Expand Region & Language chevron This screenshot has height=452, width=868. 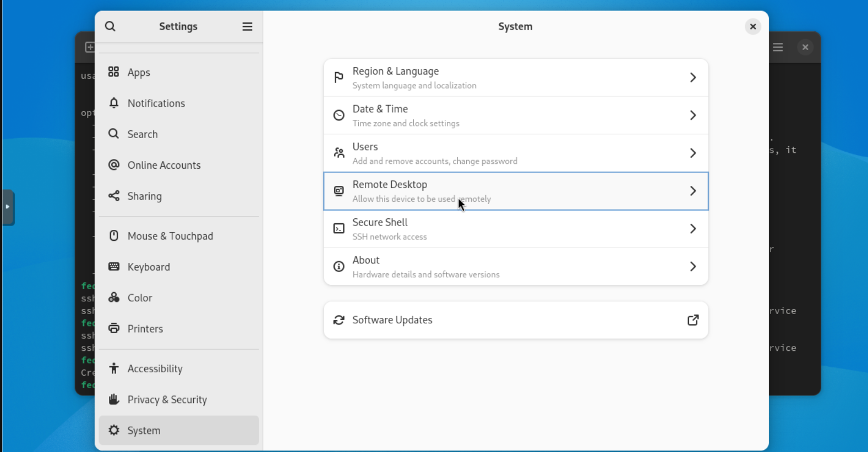(693, 78)
